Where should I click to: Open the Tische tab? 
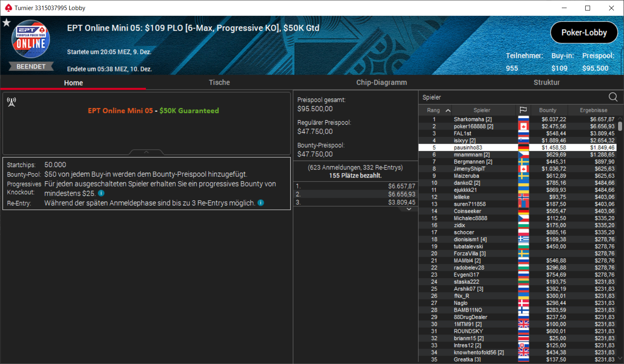pyautogui.click(x=219, y=82)
